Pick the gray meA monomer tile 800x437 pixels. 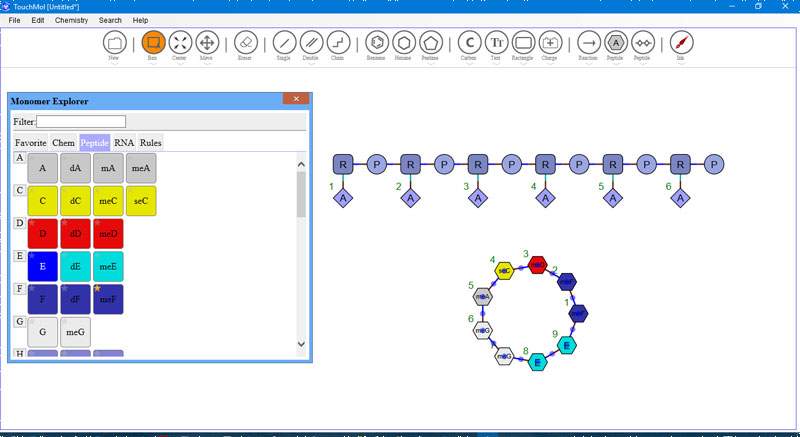pos(141,168)
